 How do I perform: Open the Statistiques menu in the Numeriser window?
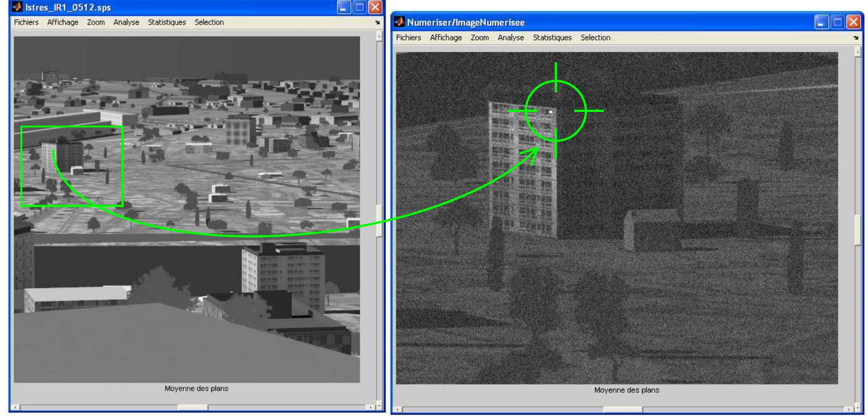point(552,38)
